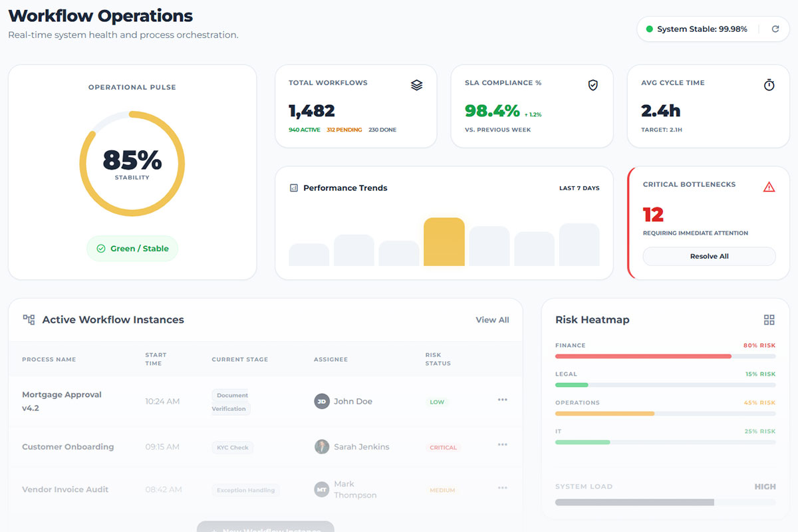Click the chart icon beside Performance Trends
The width and height of the screenshot is (798, 532).
point(294,188)
